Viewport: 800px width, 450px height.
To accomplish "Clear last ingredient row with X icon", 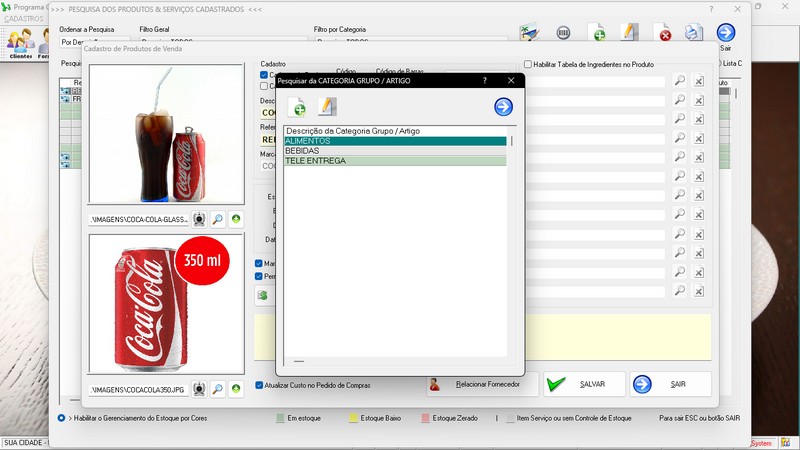I will (x=699, y=291).
